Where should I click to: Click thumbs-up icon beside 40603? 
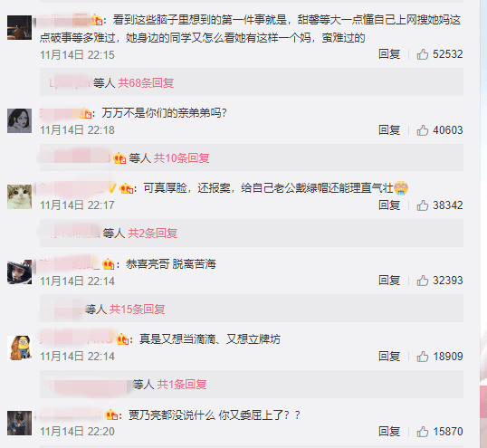pos(423,130)
